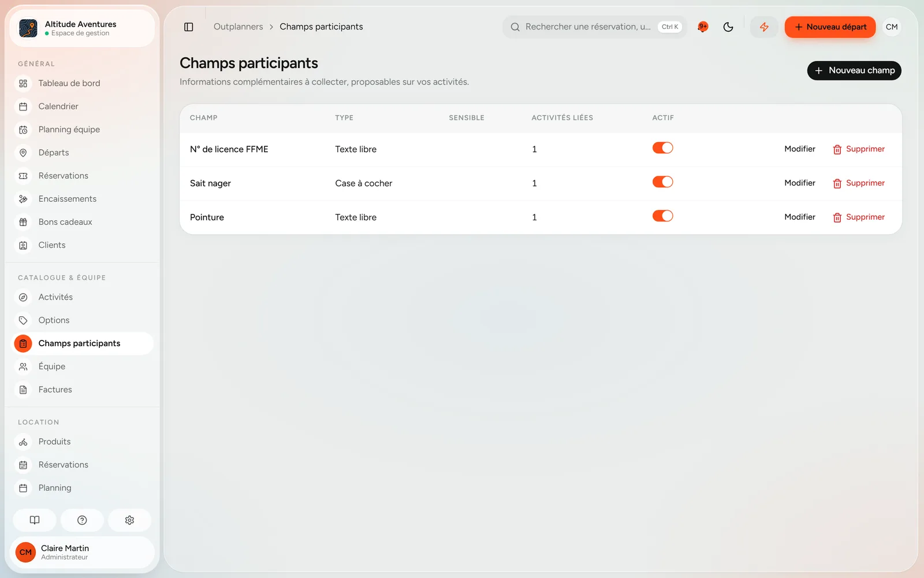
Task: Modifier the Sait nager field
Action: pyautogui.click(x=800, y=183)
